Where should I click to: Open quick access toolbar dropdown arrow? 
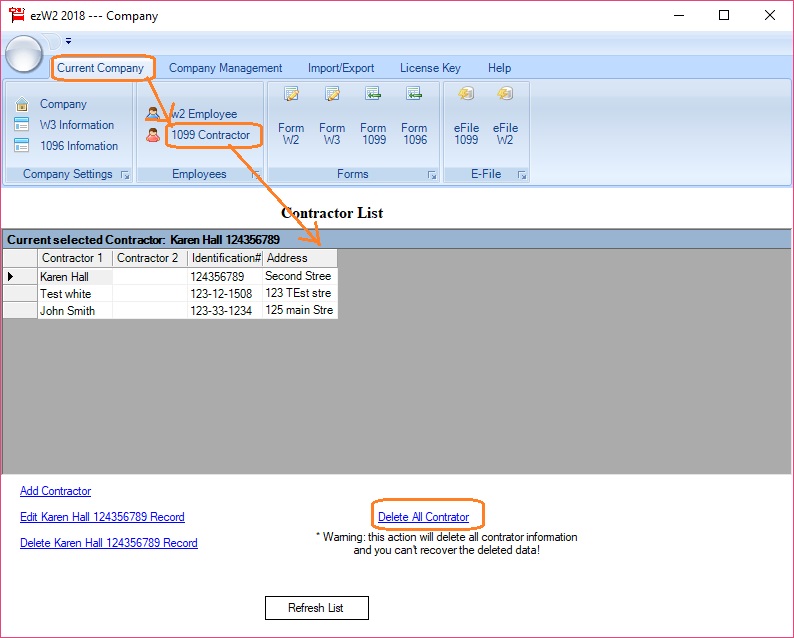[68, 41]
